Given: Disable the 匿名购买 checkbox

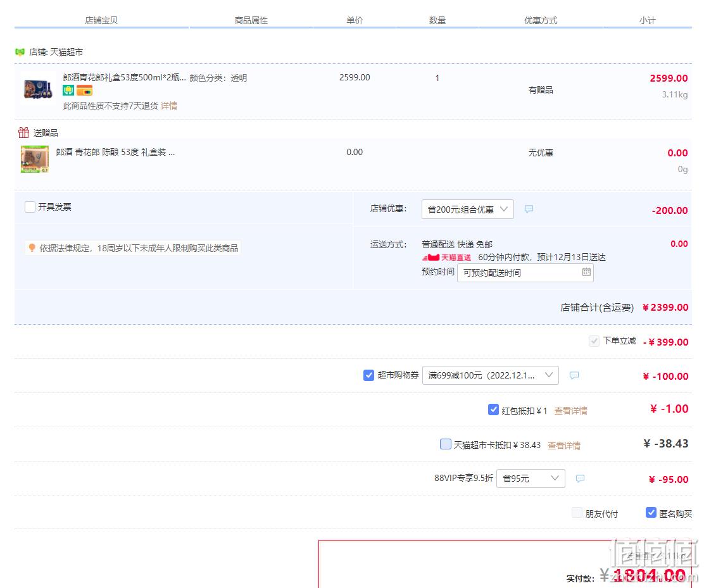Looking at the screenshot, I should 651,513.
